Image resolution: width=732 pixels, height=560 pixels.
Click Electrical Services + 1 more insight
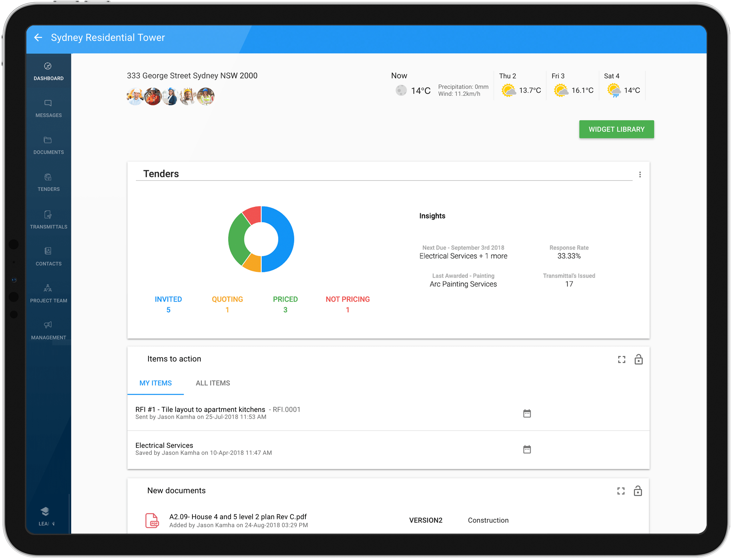(x=463, y=256)
